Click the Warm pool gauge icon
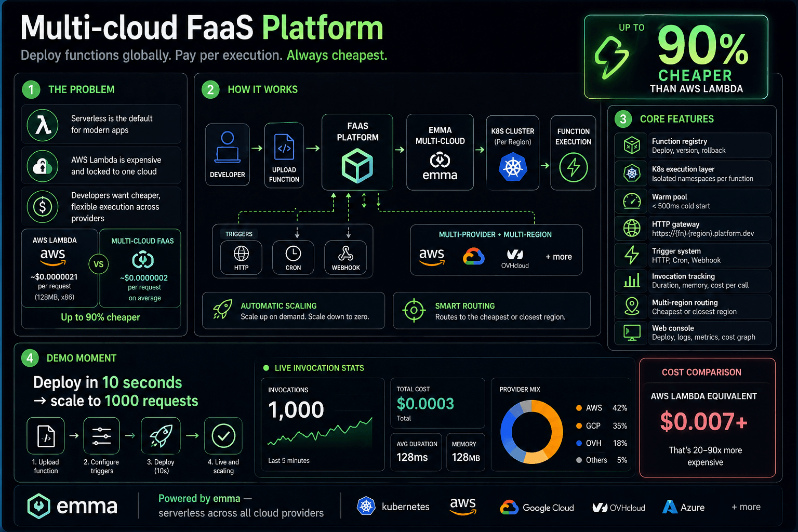 [x=632, y=201]
